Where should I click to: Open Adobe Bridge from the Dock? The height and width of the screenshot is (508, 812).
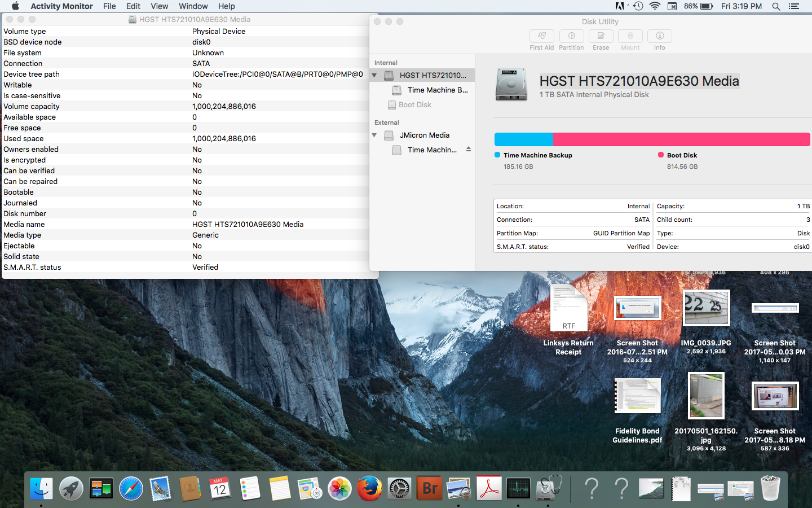tap(429, 488)
